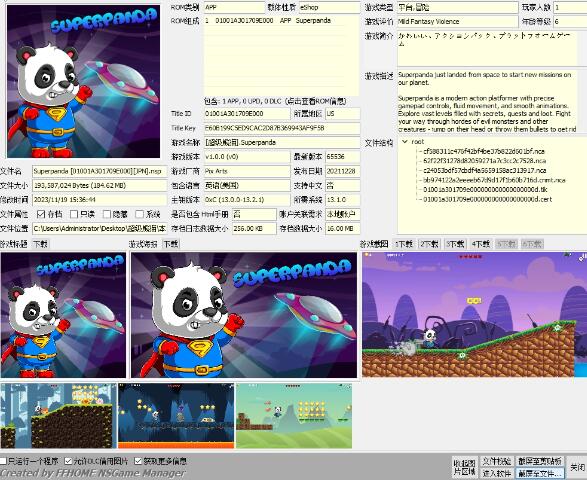Click the Superpanda ROM row in ROM组成 list
This screenshot has width=587, height=480.
coord(274,21)
